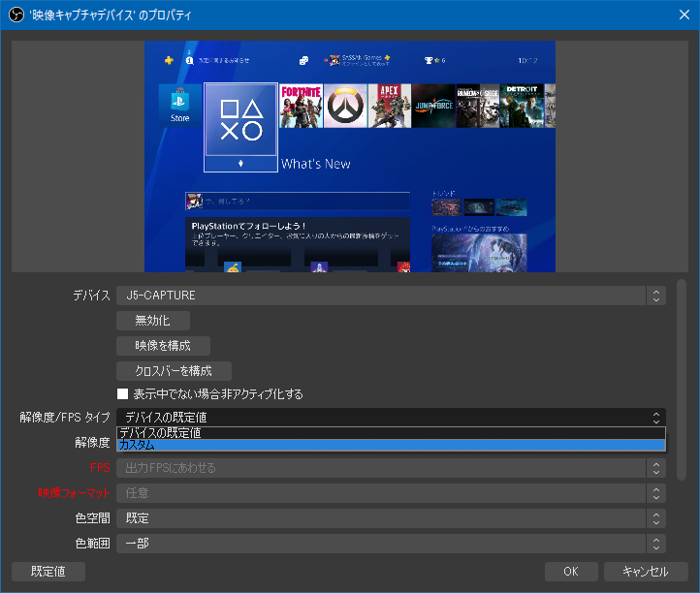Collapse the 解像度/FPS タイプ combo box
The image size is (700, 593).
tap(391, 418)
